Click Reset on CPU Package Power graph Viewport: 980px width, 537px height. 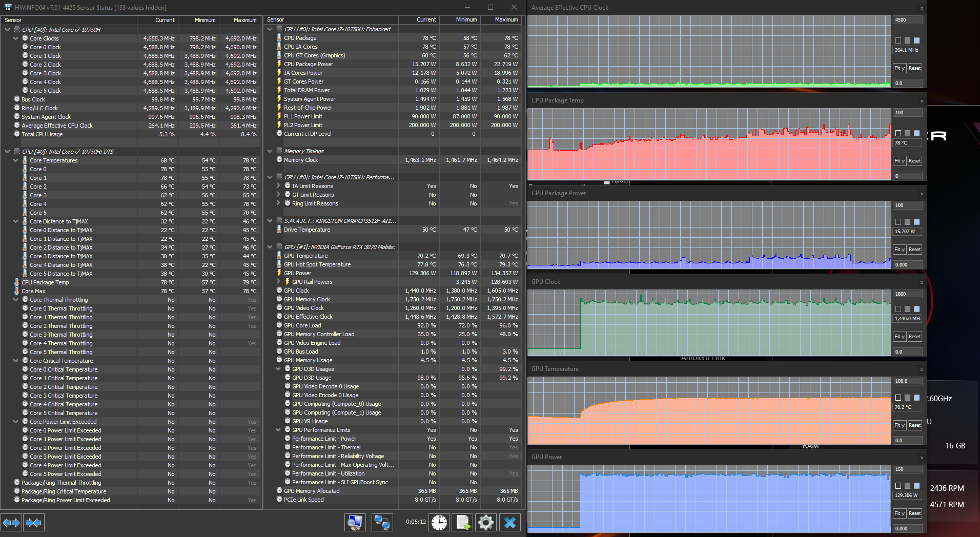coord(914,250)
